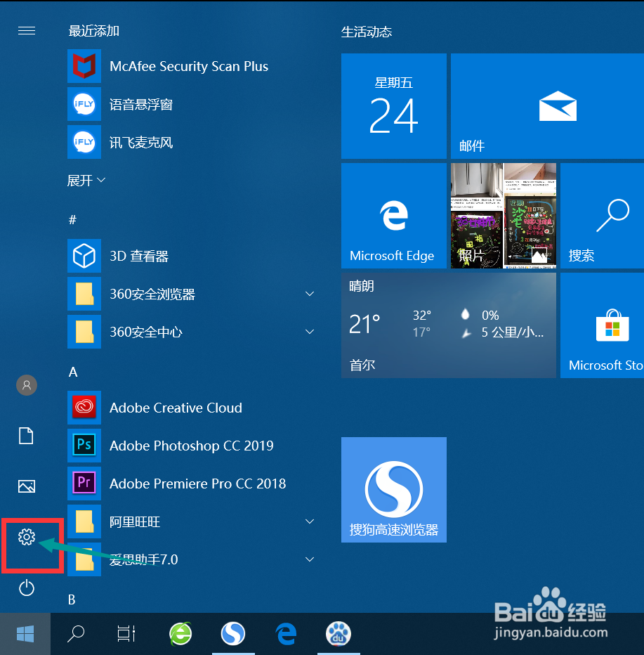Open 360安全浏览器 folder icon

point(84,294)
